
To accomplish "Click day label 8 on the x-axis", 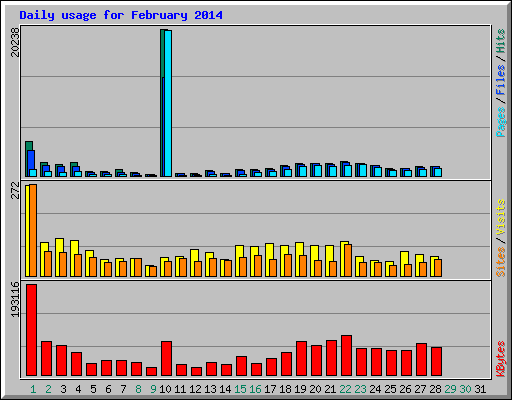I will point(138,389).
